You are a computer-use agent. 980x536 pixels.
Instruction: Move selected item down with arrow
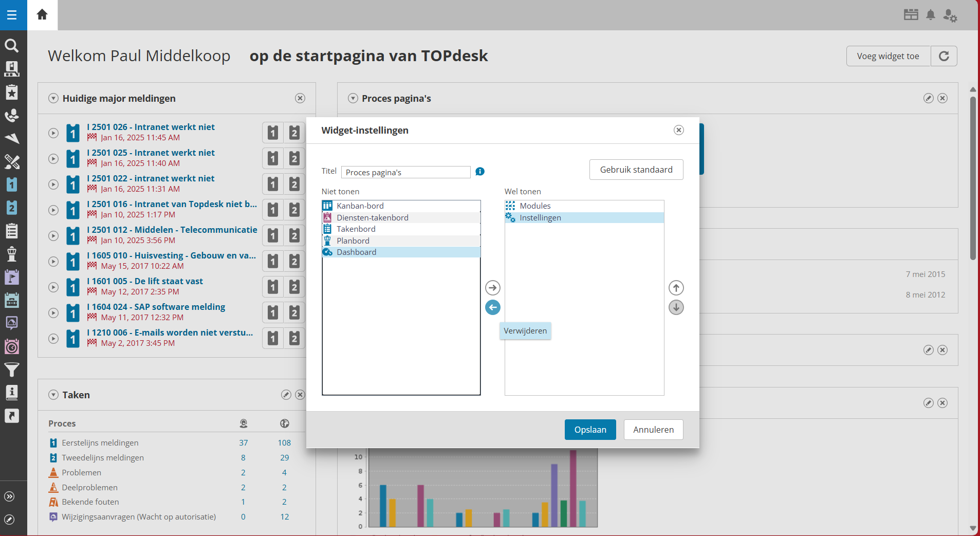point(676,307)
